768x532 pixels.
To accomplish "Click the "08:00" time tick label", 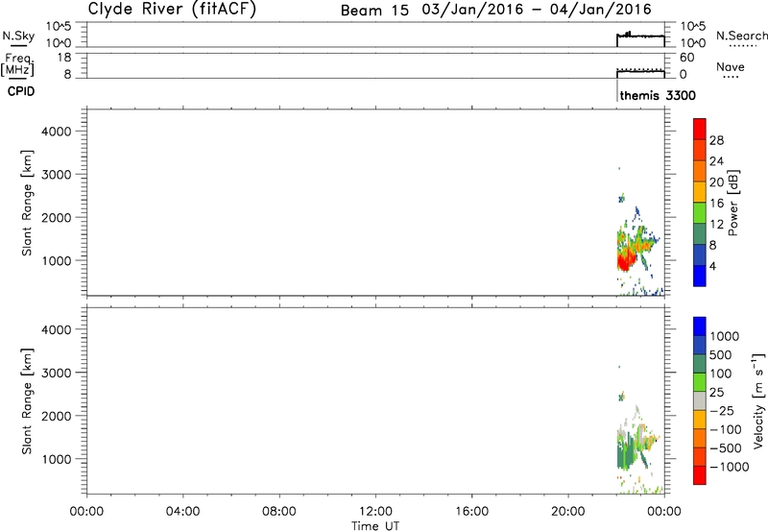I will 279,512.
